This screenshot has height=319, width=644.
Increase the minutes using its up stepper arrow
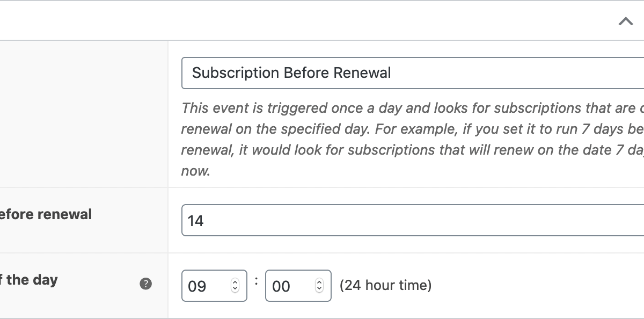tap(319, 282)
